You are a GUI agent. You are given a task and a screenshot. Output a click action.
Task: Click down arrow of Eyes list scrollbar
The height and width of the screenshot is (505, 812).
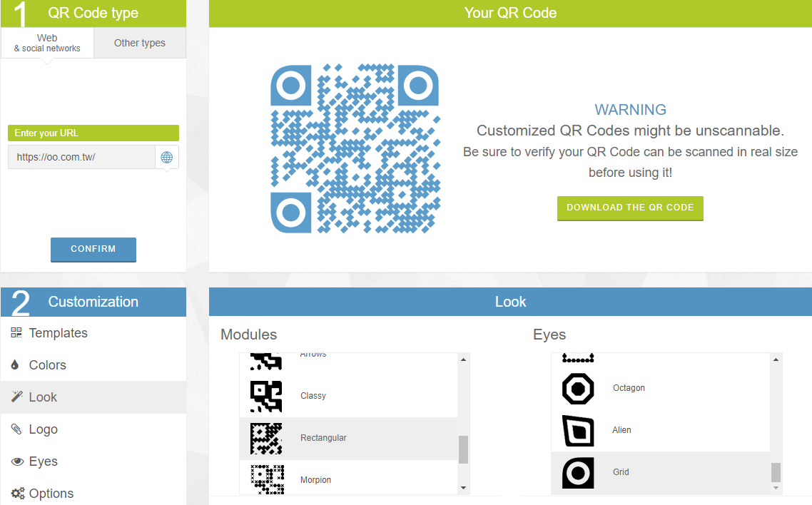pos(776,488)
